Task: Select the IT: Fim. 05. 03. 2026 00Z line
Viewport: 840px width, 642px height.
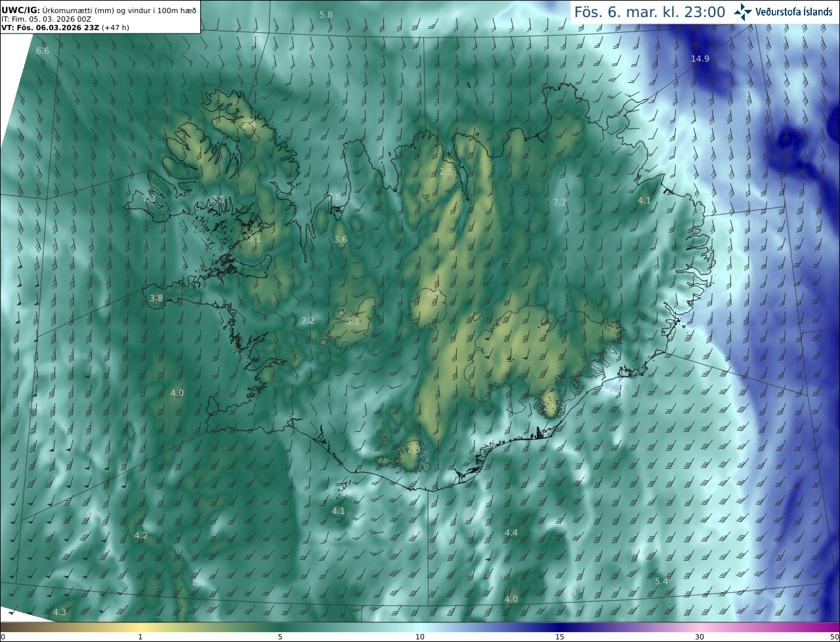Action: [x=47, y=19]
